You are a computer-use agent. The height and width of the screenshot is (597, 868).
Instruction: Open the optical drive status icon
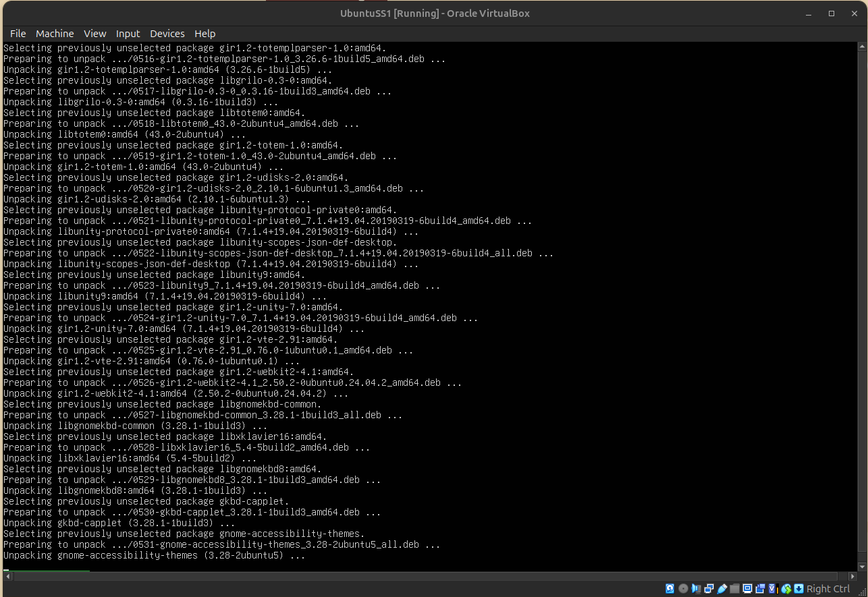coord(683,589)
